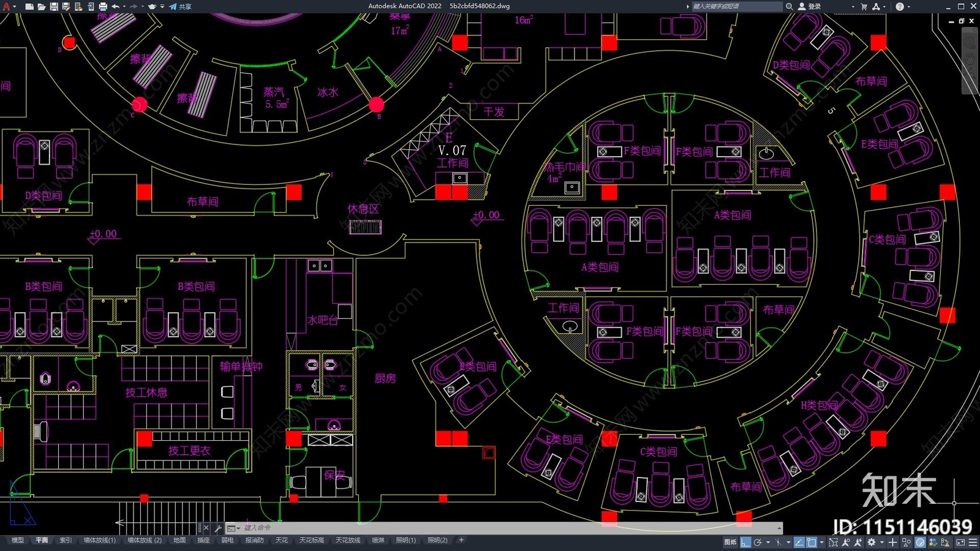Open the AutoCAD application menu
The height and width of the screenshot is (551, 980).
point(7,6)
